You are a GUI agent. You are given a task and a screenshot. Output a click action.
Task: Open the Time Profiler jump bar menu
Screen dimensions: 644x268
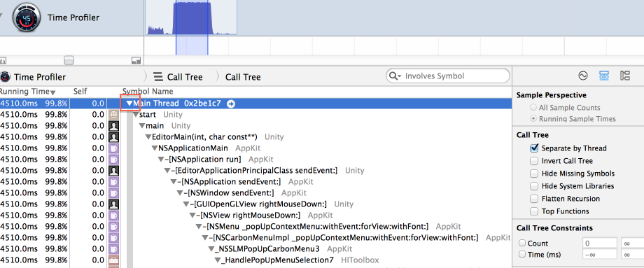click(x=40, y=77)
